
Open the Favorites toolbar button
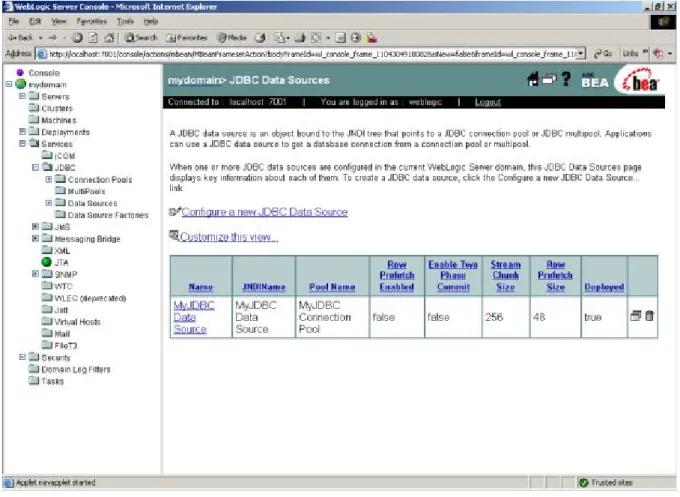click(187, 38)
